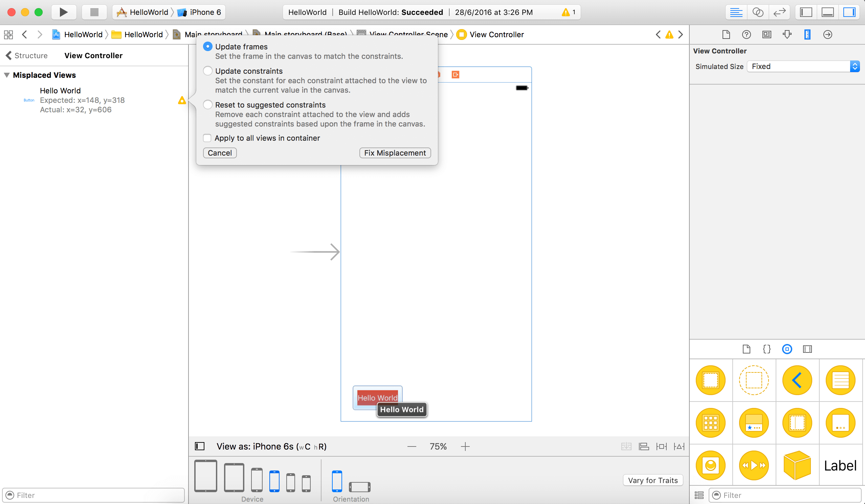Collapse the Misplaced Views section
Viewport: 865px width, 504px height.
(6, 75)
